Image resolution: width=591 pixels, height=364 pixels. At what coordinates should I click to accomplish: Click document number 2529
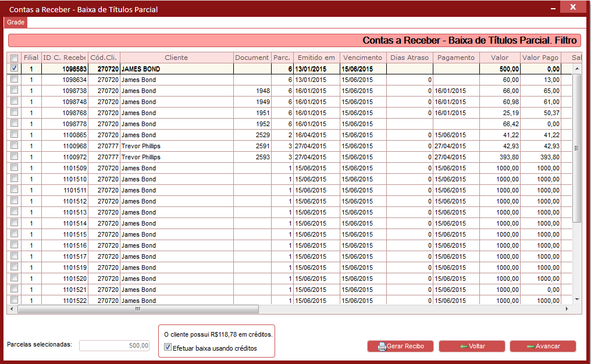[x=263, y=135]
